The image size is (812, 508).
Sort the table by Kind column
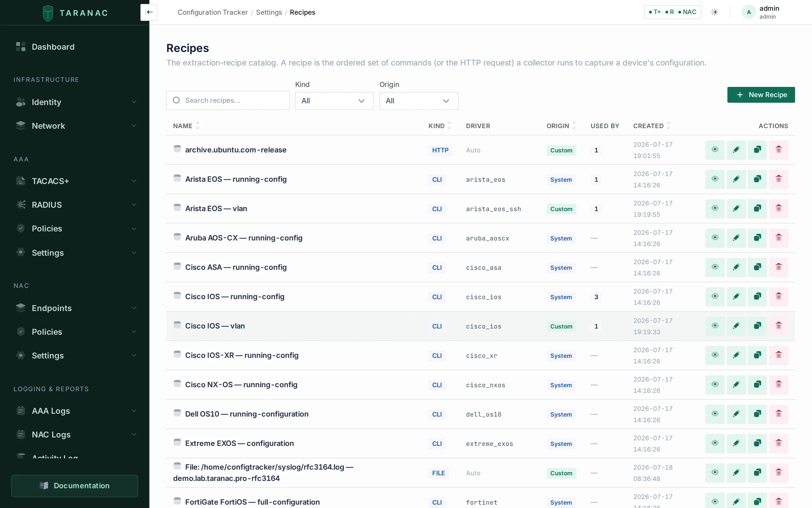pyautogui.click(x=440, y=126)
